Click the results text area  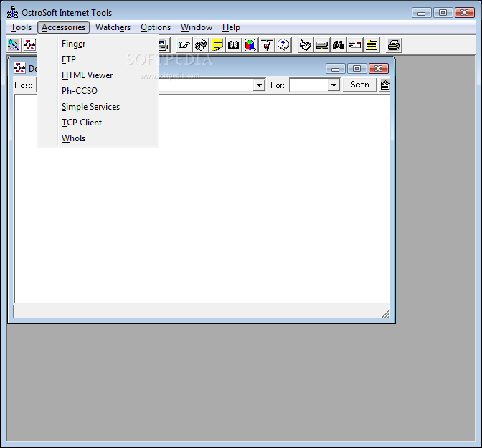click(x=202, y=199)
